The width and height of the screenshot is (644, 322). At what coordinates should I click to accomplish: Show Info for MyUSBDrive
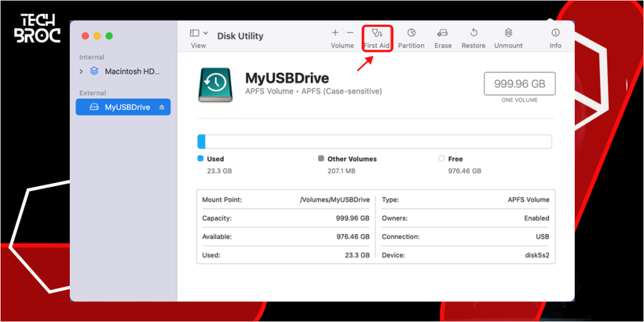tap(555, 38)
